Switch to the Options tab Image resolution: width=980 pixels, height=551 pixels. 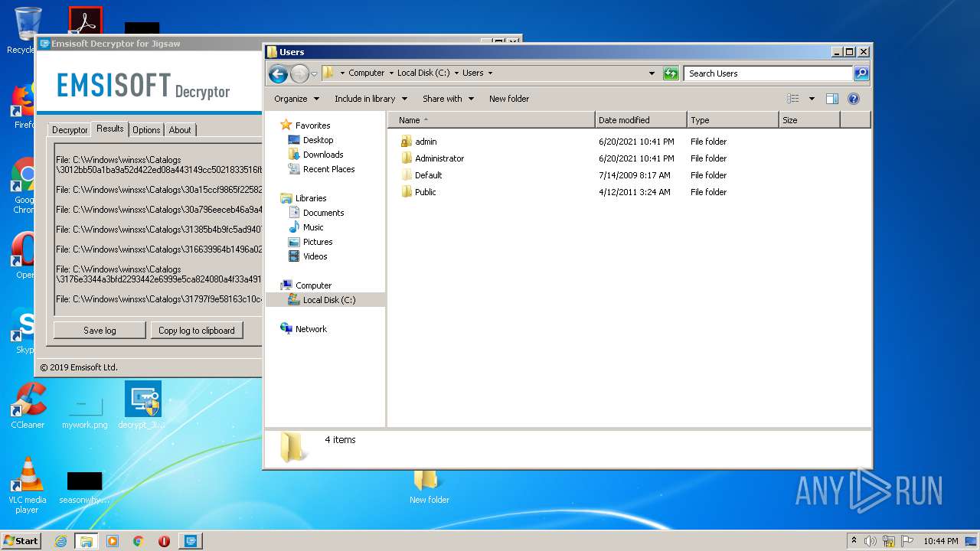click(x=146, y=130)
